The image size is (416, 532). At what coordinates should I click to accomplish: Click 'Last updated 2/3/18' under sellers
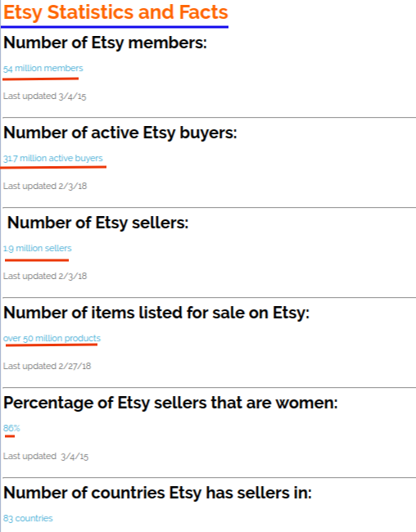coord(45,276)
